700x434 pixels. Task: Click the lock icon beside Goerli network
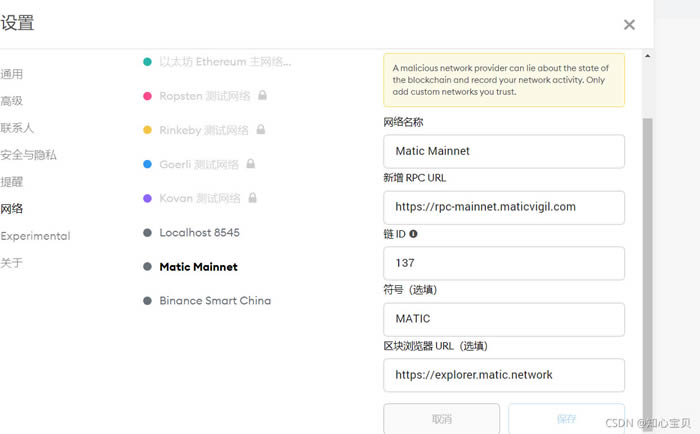251,163
